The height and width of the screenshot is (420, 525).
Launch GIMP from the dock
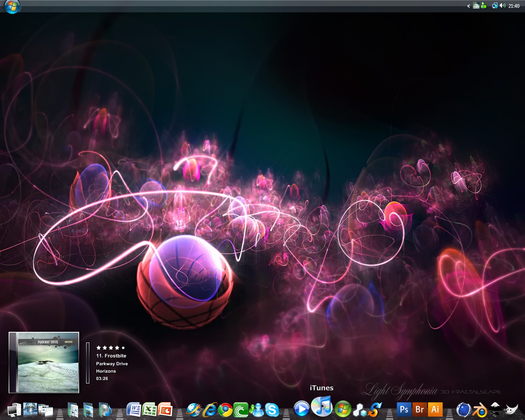(511, 410)
